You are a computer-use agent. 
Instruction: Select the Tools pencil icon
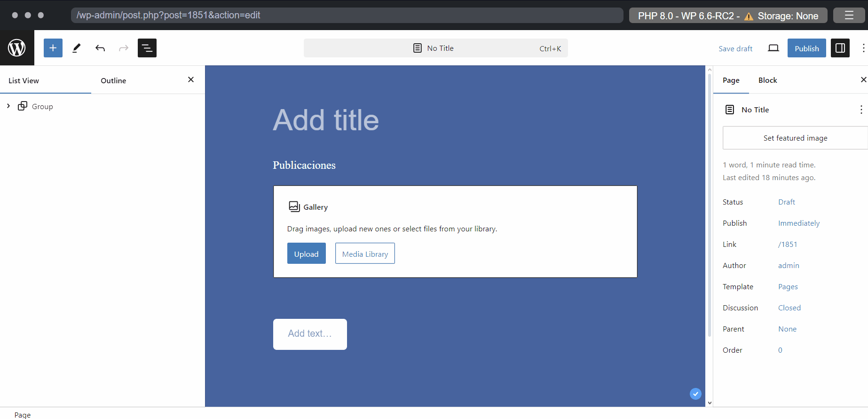pos(77,48)
